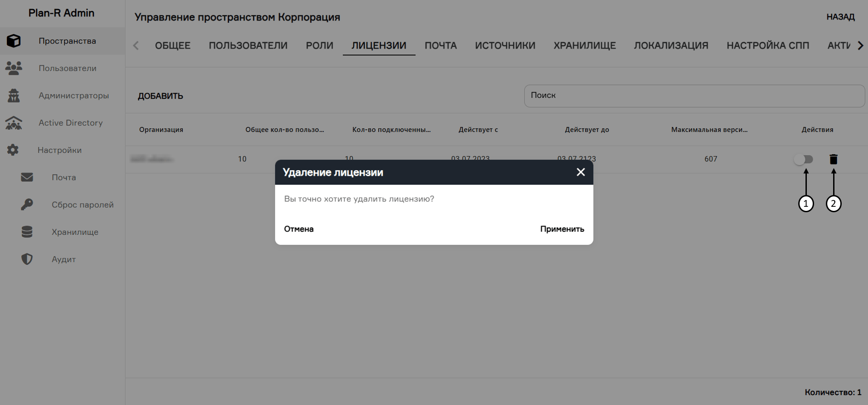Open Администраторы via its sidebar icon
This screenshot has height=405, width=868.
coord(14,96)
